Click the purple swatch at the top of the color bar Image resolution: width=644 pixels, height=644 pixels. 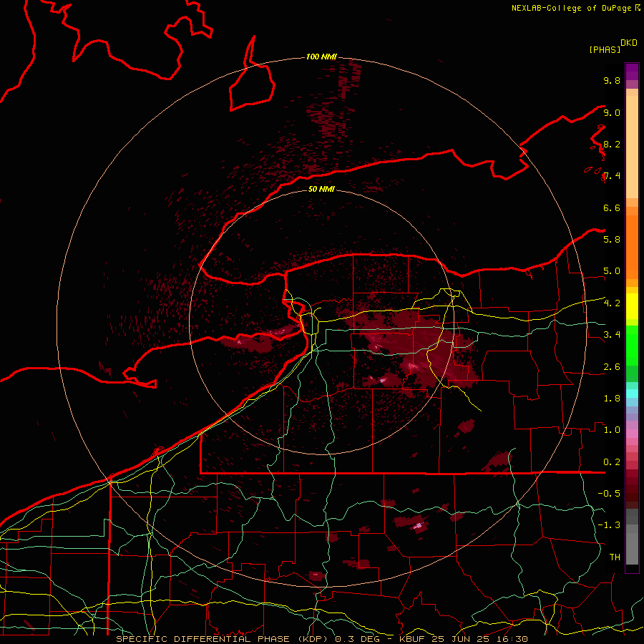point(632,72)
